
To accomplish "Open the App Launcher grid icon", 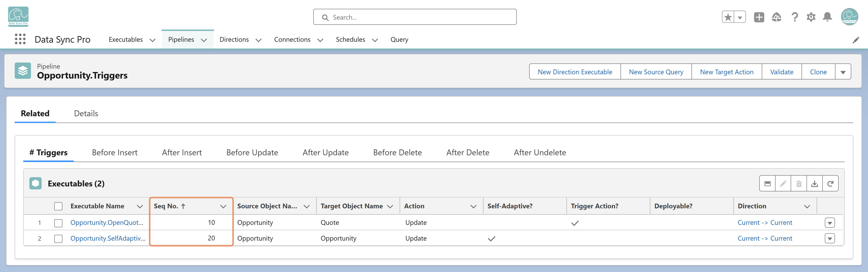I will [x=20, y=39].
